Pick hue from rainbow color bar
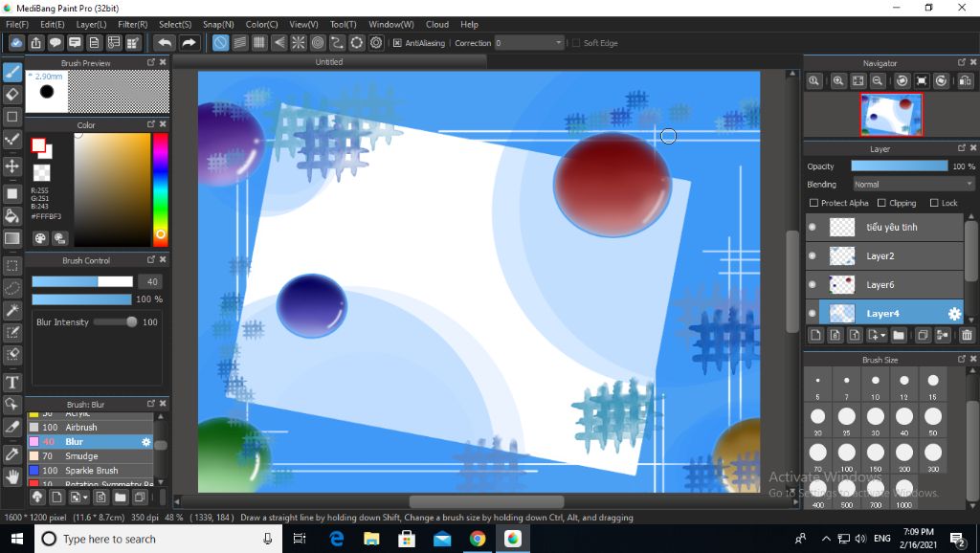The image size is (980, 553). pyautogui.click(x=160, y=190)
